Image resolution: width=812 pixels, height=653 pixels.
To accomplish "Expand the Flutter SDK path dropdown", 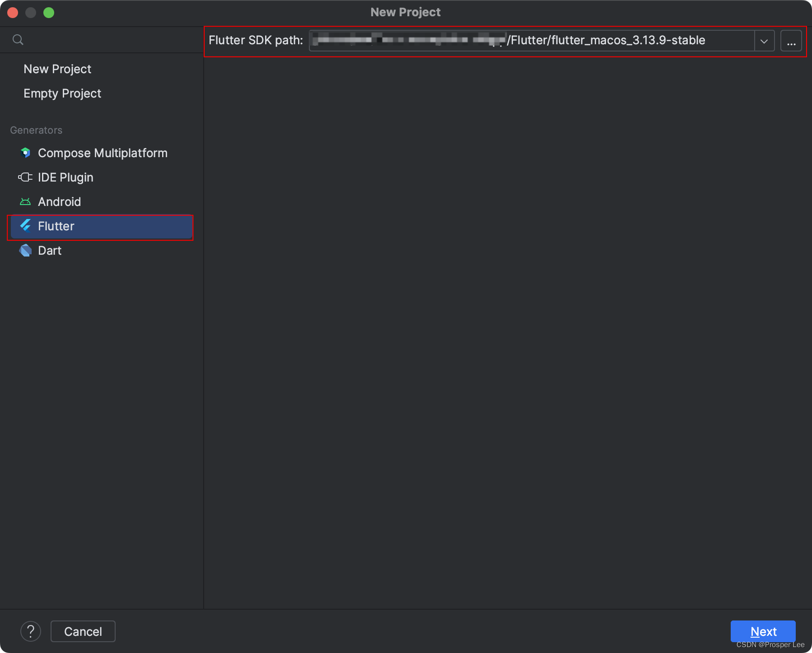I will pos(764,41).
